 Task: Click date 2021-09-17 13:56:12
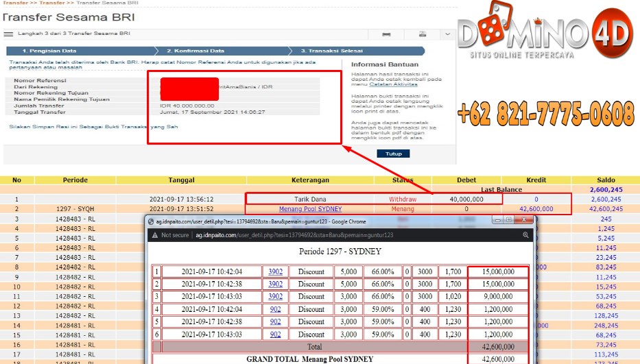click(x=181, y=199)
